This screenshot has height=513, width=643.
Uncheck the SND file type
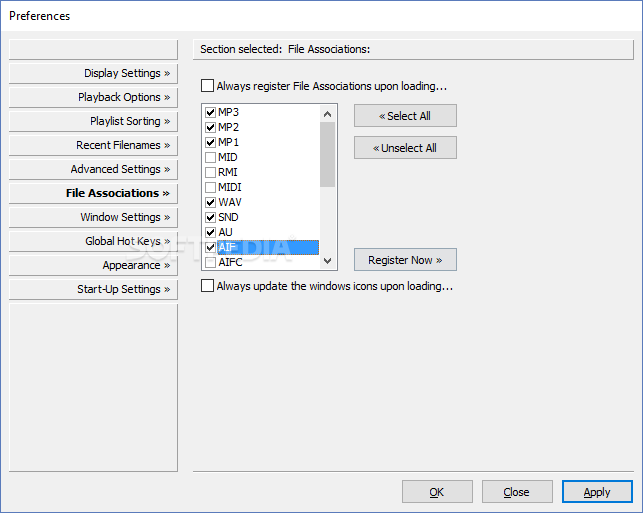point(210,217)
